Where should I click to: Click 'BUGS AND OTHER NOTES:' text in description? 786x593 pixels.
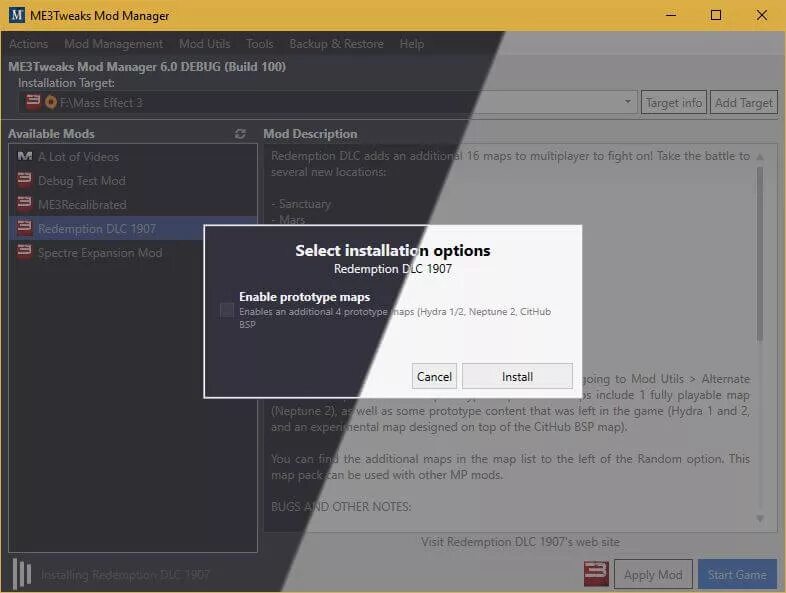341,507
